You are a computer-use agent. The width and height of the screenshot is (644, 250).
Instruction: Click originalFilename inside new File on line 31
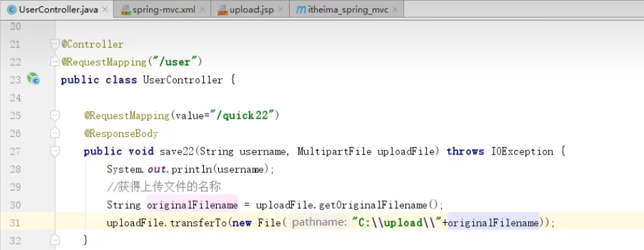(493, 223)
